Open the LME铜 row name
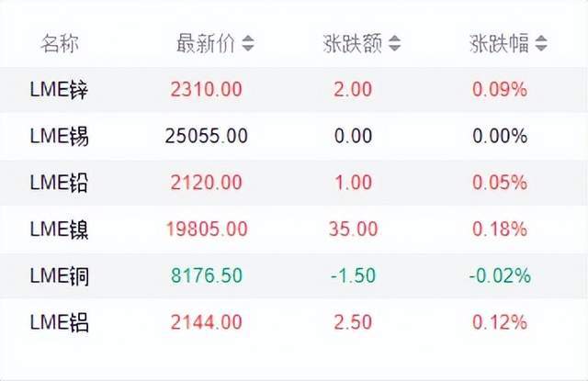The width and height of the screenshot is (588, 381). [59, 275]
